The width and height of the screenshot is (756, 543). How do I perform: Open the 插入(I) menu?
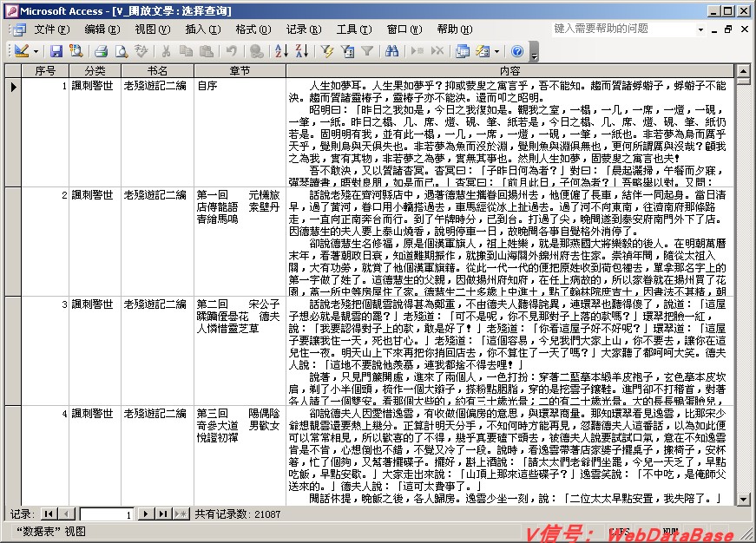(x=203, y=29)
